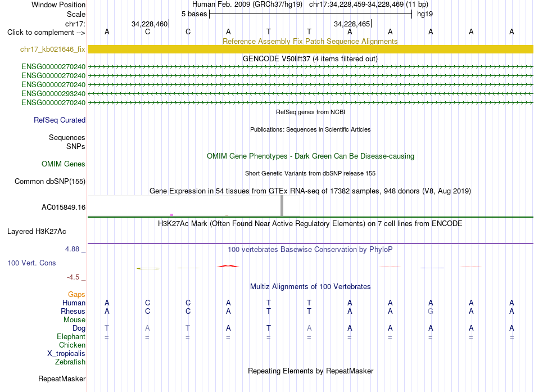Click the Scale track label

tap(76, 14)
